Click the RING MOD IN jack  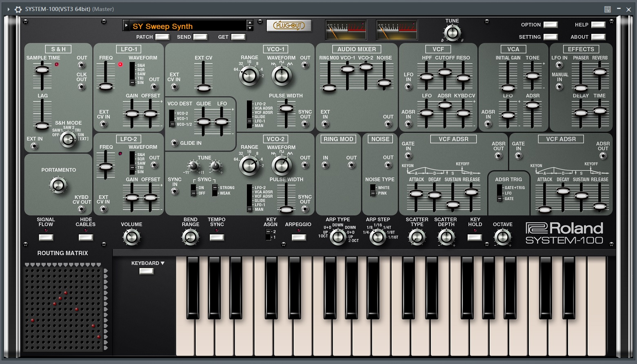point(325,165)
